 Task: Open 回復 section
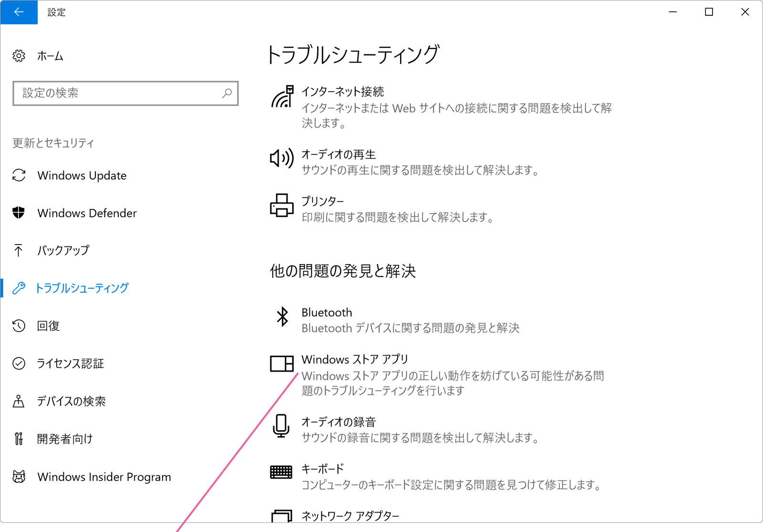click(49, 326)
